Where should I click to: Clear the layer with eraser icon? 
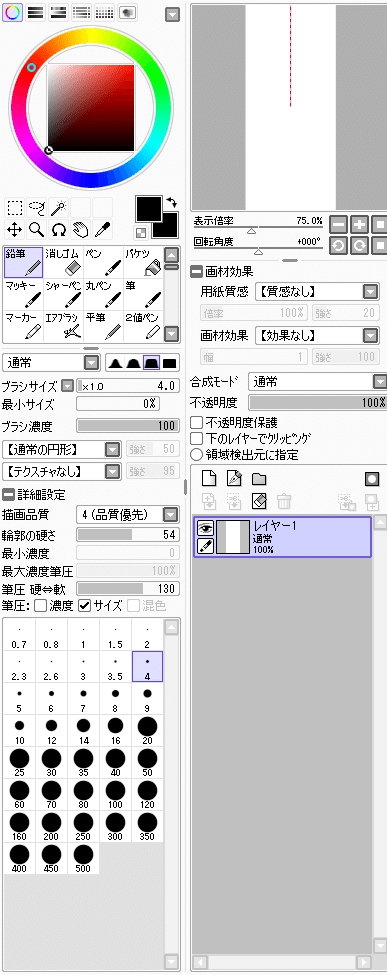tap(259, 501)
